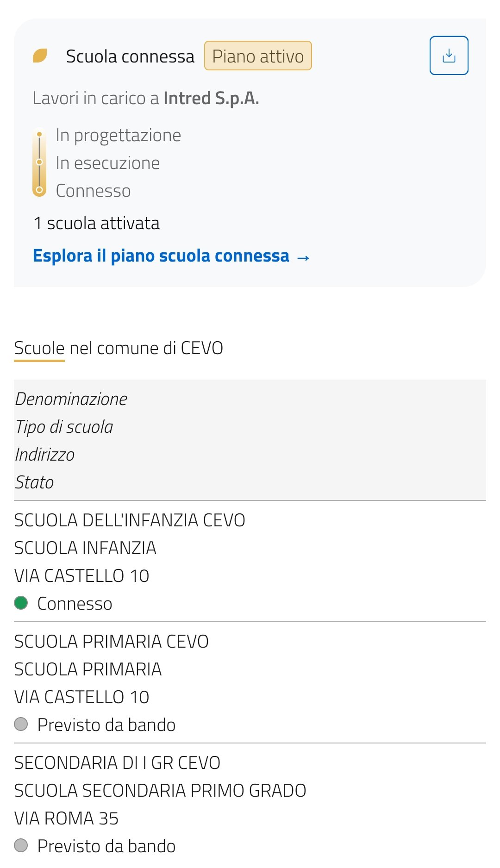The height and width of the screenshot is (868, 500).
Task: Click the green Connesso status dot
Action: pos(21,603)
